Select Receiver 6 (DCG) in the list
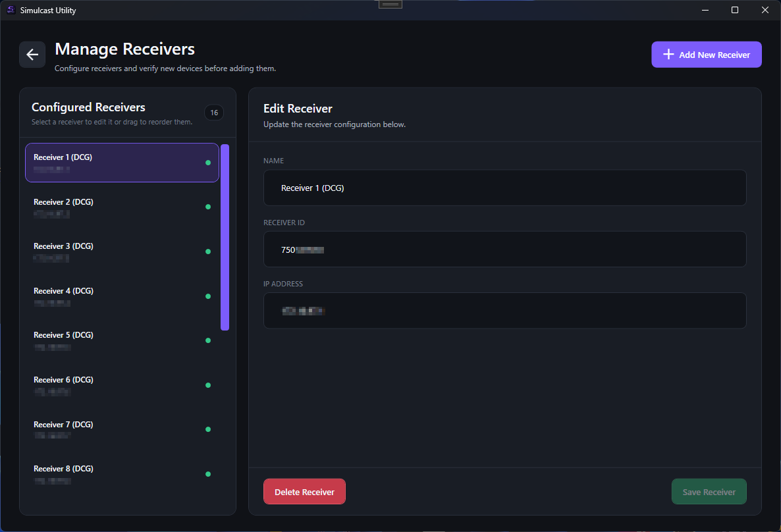Screen dimensions: 781x532 coord(122,386)
